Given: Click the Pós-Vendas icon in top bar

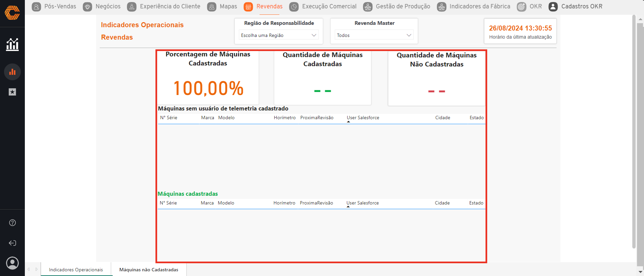Looking at the screenshot, I should 37,6.
